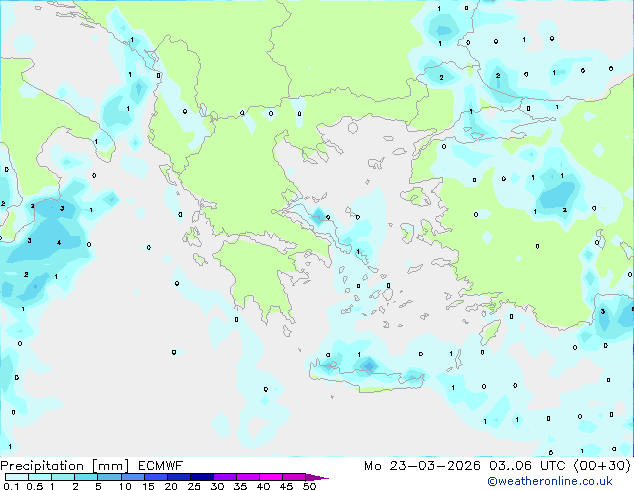Screen dimensions: 634x490
Task: Select the 40–45 mm magenta legend swatch
Action: tap(271, 477)
